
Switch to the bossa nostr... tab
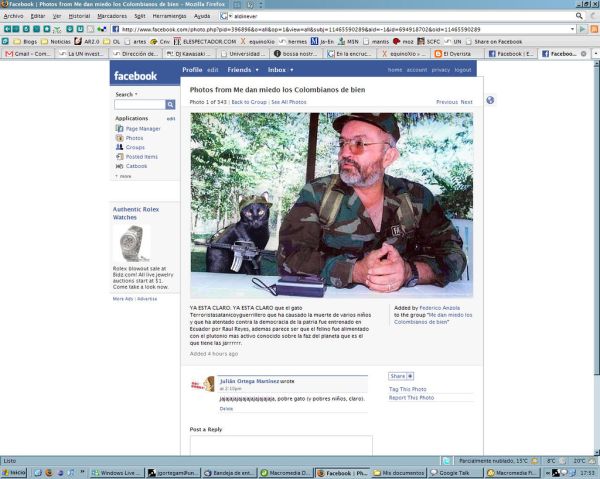[x=296, y=54]
